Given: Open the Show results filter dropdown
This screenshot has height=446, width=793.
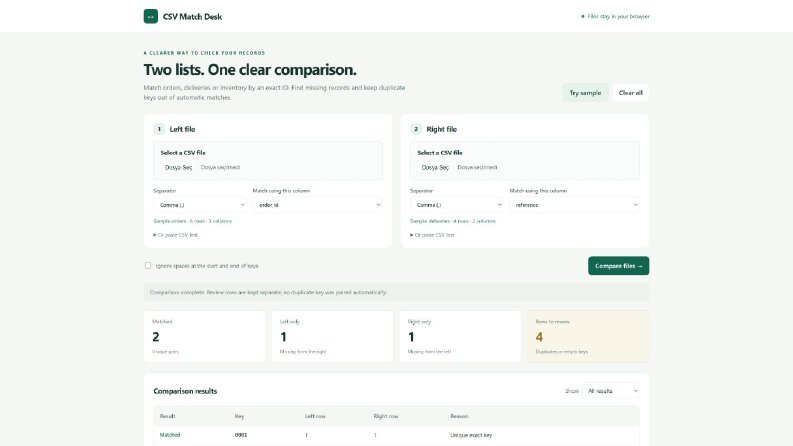Looking at the screenshot, I should coord(611,391).
